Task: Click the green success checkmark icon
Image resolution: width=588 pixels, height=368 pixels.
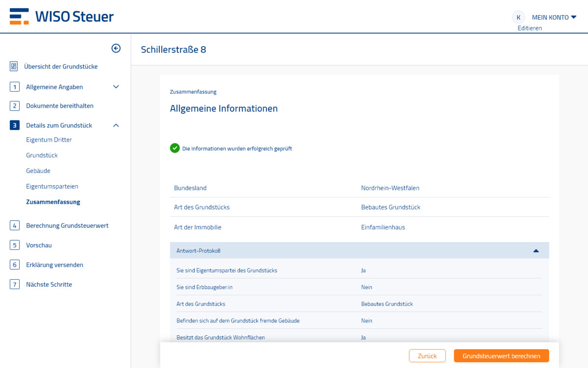Action: tap(175, 148)
